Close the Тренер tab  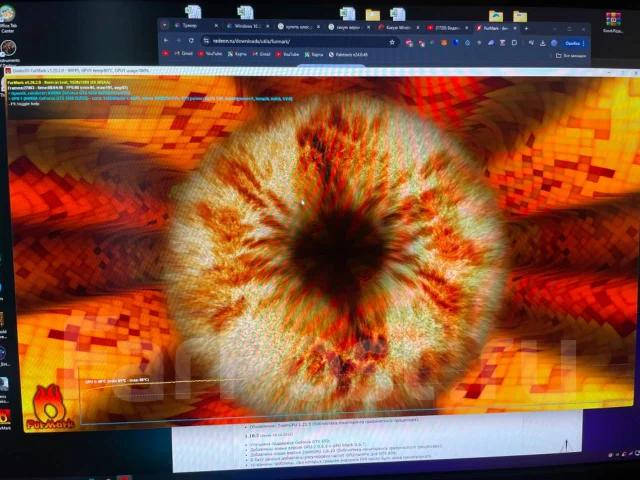tap(216, 26)
